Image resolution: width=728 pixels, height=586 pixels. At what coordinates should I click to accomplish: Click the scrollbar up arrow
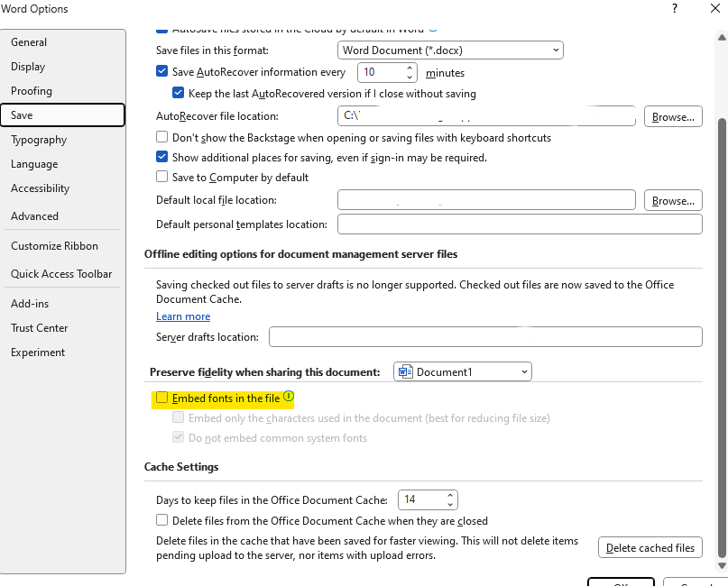(x=722, y=37)
